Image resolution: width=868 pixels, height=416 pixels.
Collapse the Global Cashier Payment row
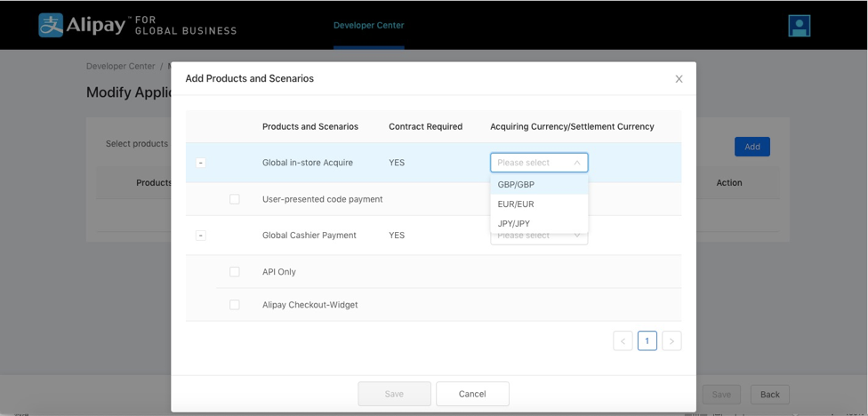tap(200, 236)
